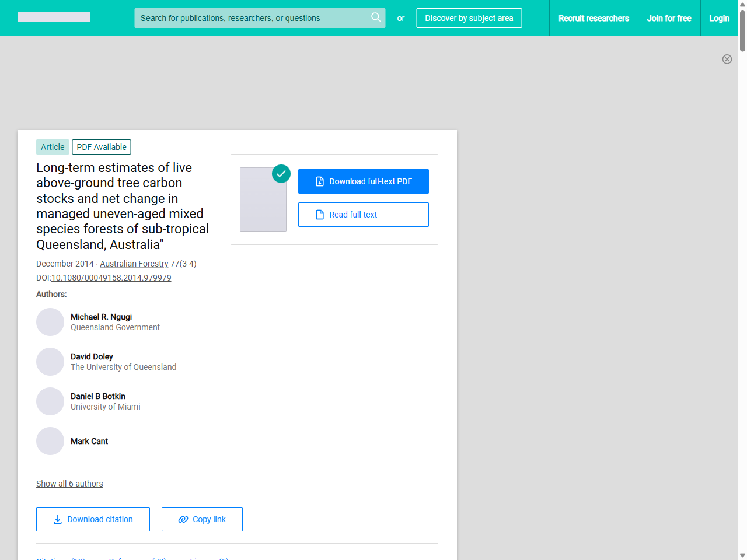Image resolution: width=747 pixels, height=560 pixels.
Task: Click Daniel B Botkin's avatar
Action: click(50, 401)
